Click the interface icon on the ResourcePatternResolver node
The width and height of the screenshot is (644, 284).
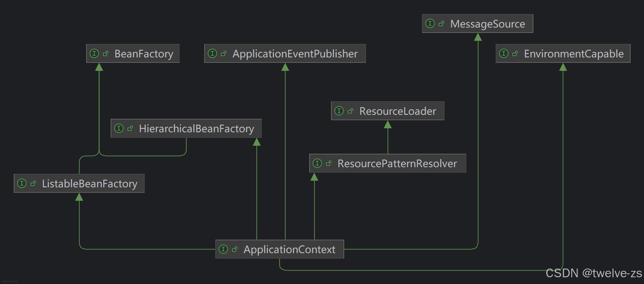pos(317,163)
